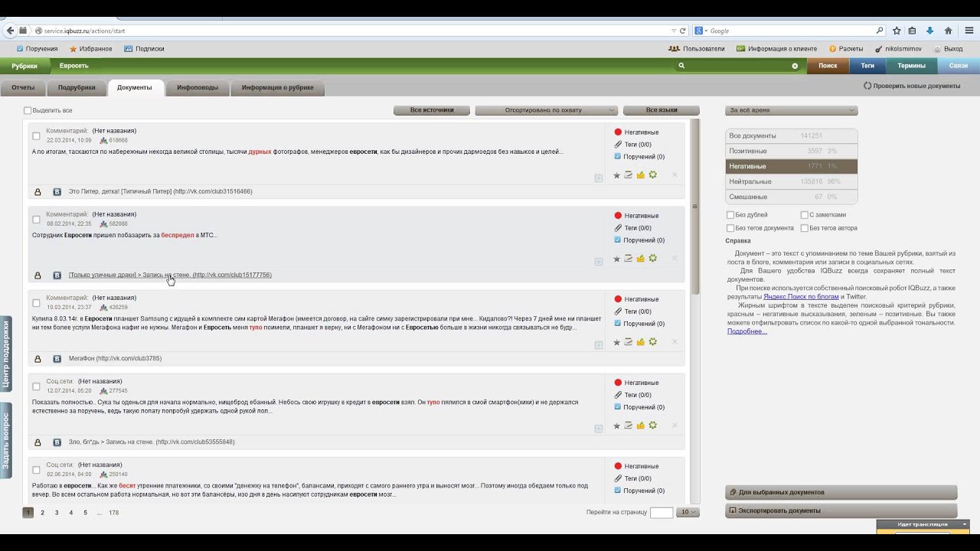Bookmark this page with the browser star
Screen dimensions: 980x551
[897, 31]
